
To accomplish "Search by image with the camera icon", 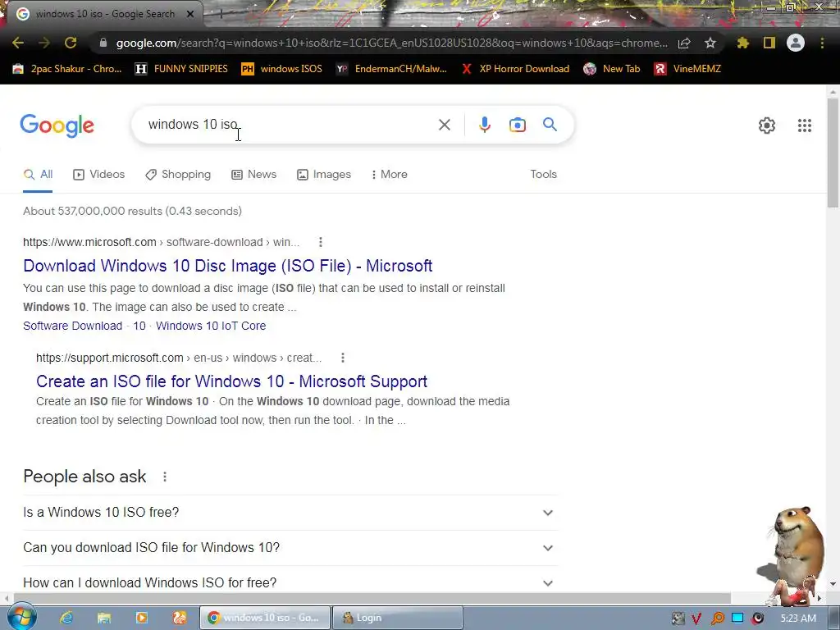I will pyautogui.click(x=517, y=125).
